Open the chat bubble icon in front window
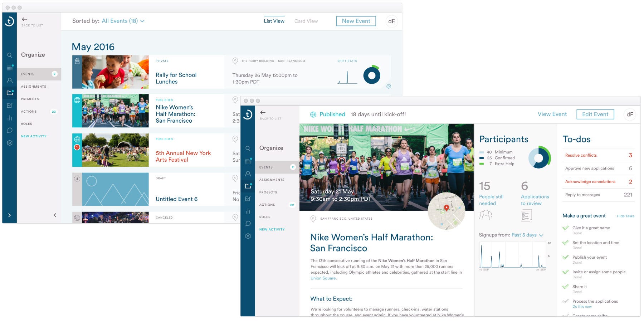Viewport: 644px width, 322px height. pos(248,224)
